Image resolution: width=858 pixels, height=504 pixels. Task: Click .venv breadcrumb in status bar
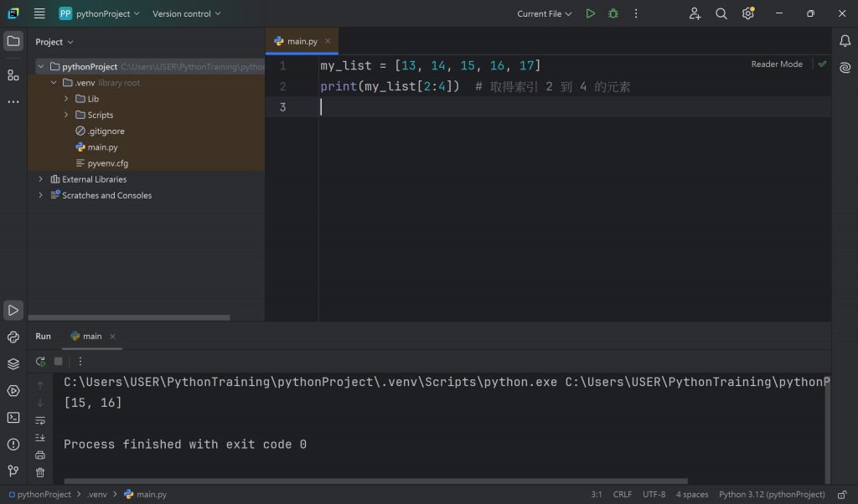click(x=97, y=495)
